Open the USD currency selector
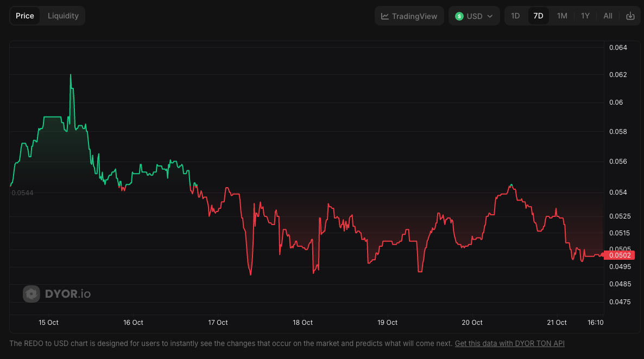The height and width of the screenshot is (359, 644). pos(474,16)
